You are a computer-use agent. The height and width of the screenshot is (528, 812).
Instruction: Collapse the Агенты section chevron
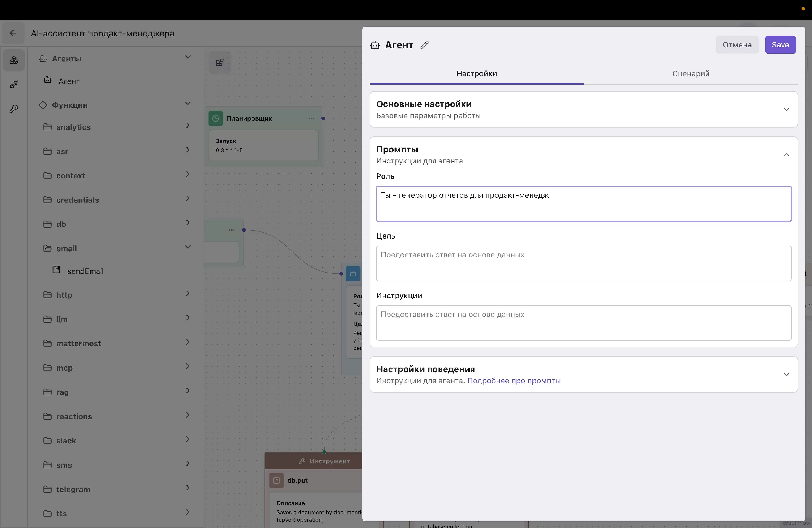(x=188, y=57)
